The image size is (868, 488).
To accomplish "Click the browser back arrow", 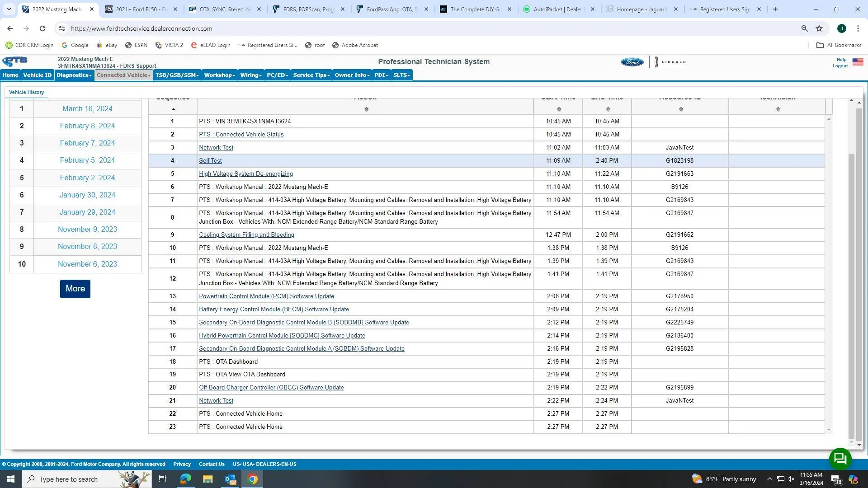I will (x=10, y=28).
